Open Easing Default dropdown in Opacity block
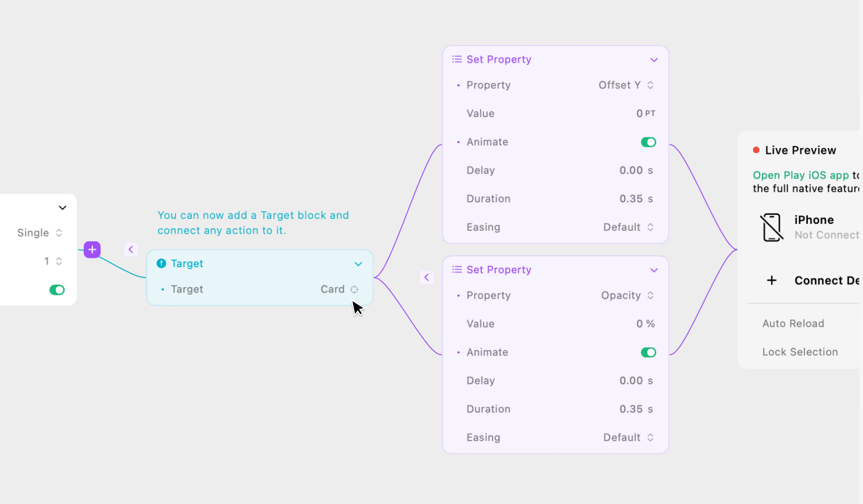This screenshot has width=863, height=504. pyautogui.click(x=628, y=437)
